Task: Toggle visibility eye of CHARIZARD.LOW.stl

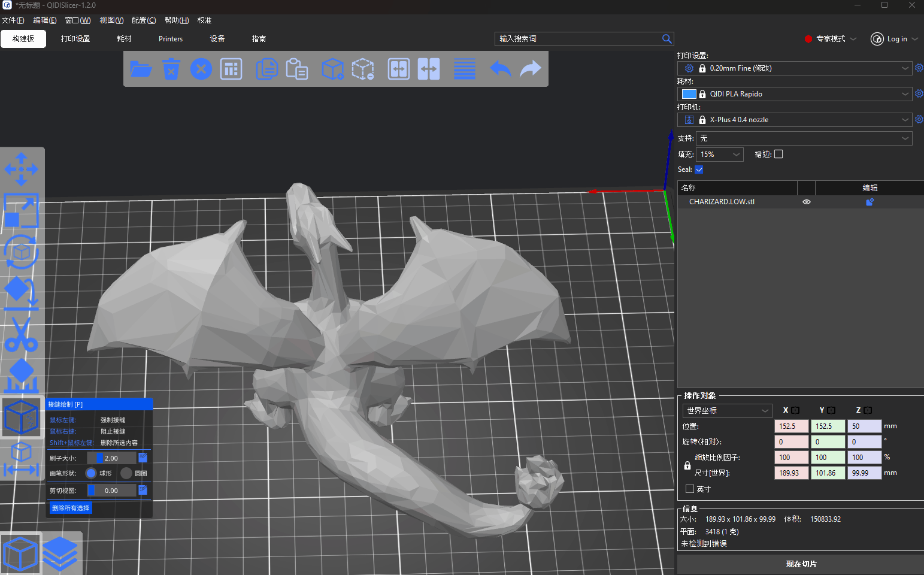Action: tap(807, 202)
